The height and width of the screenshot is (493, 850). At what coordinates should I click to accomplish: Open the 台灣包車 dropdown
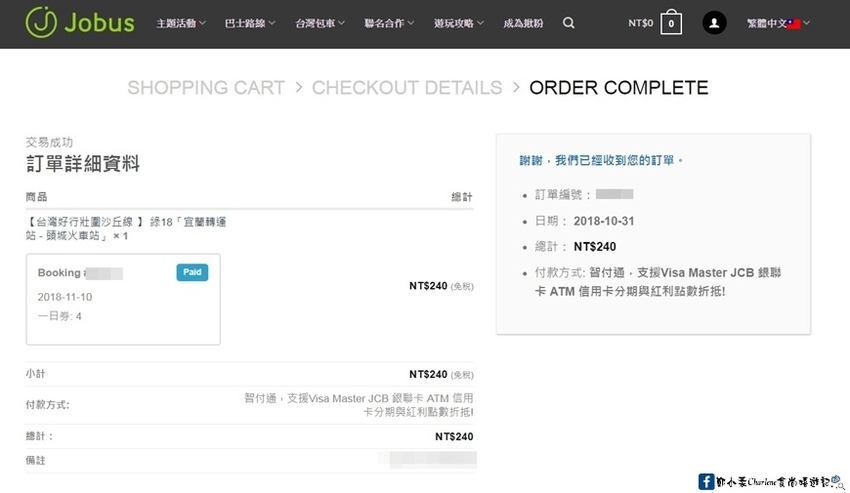click(x=320, y=23)
